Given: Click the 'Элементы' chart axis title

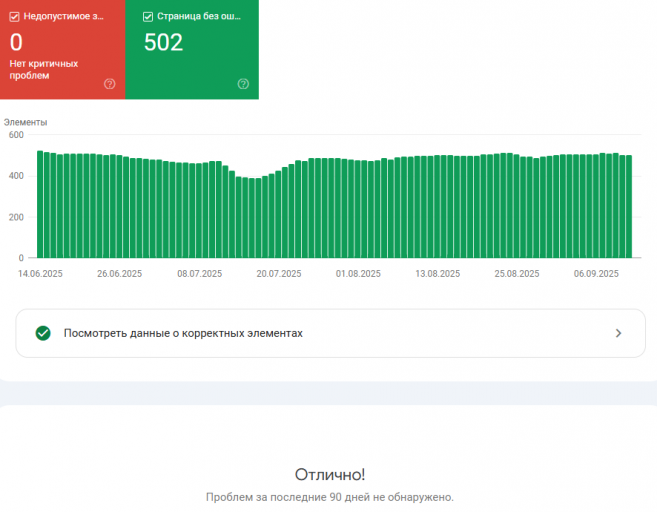Looking at the screenshot, I should coord(26,122).
